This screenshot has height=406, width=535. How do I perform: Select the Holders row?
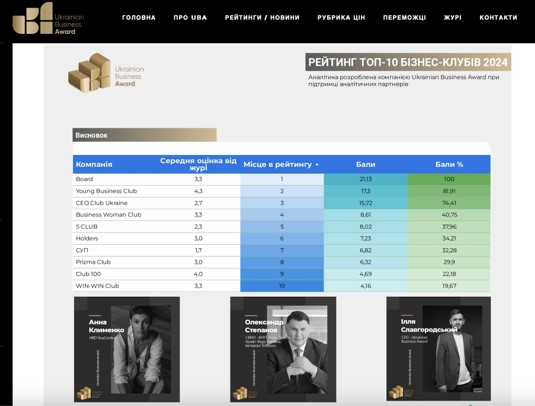tap(281, 238)
